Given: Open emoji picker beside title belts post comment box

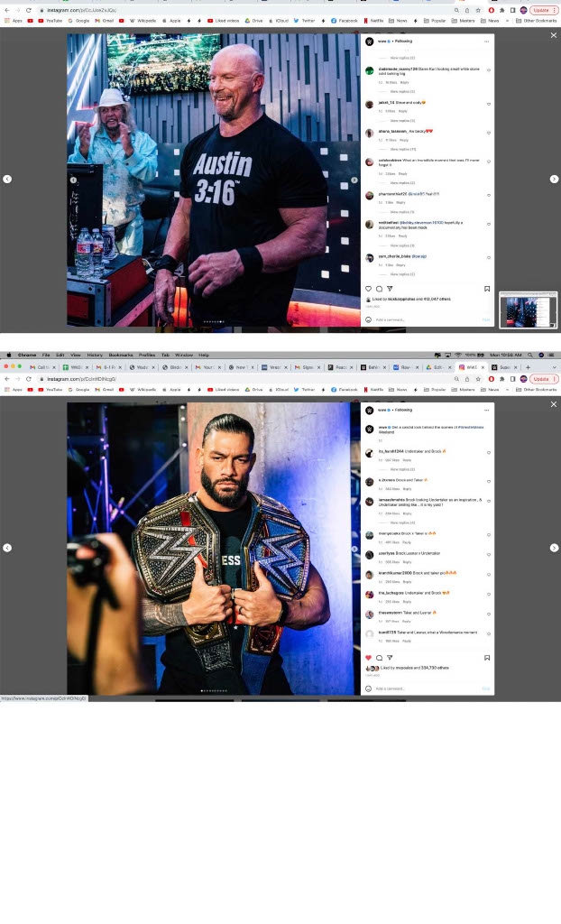Looking at the screenshot, I should [368, 688].
